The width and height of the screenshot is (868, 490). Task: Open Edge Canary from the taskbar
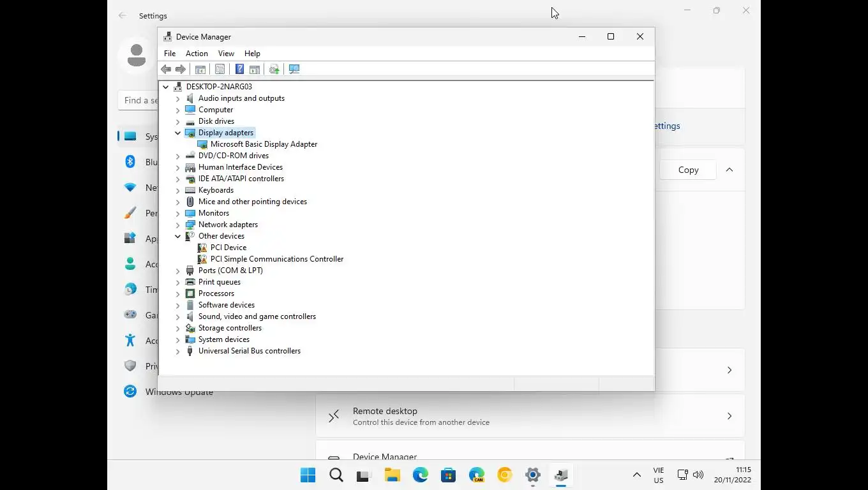tap(477, 475)
